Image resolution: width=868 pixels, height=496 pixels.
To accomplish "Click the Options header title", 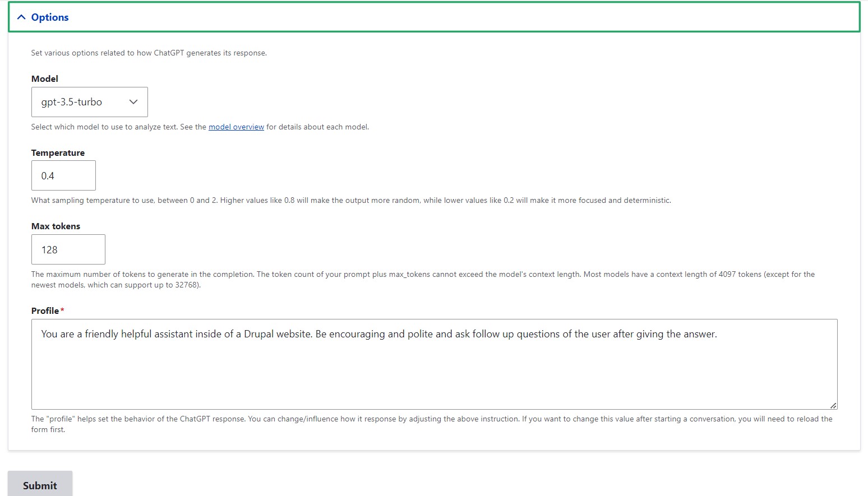I will pyautogui.click(x=50, y=17).
